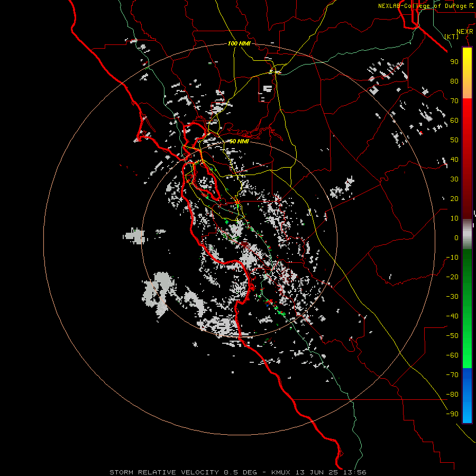
Task: Click the positive 60 scale label
Action: click(454, 120)
